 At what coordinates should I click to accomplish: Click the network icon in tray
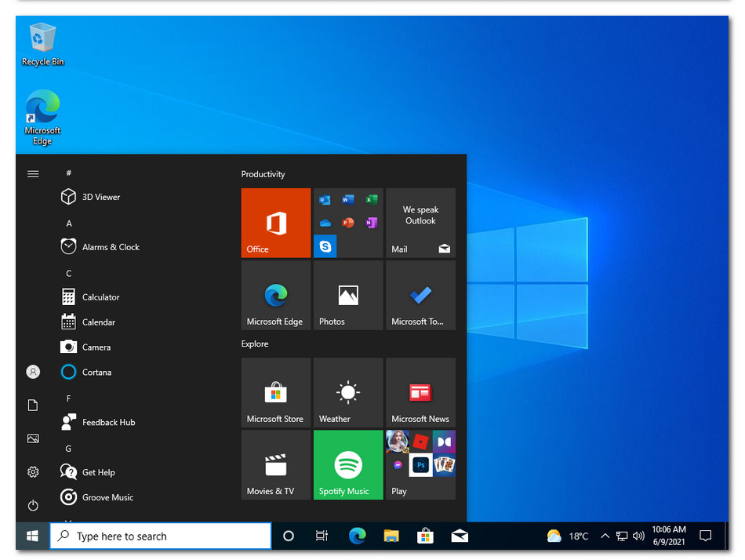pyautogui.click(x=622, y=536)
